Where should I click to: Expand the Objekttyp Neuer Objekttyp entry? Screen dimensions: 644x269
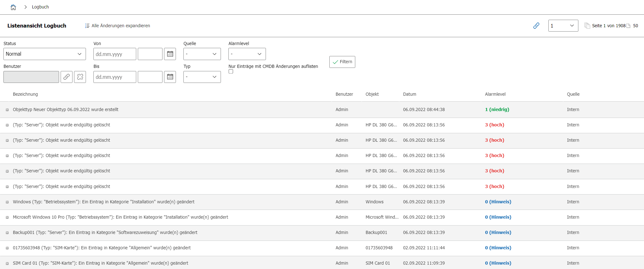point(7,110)
